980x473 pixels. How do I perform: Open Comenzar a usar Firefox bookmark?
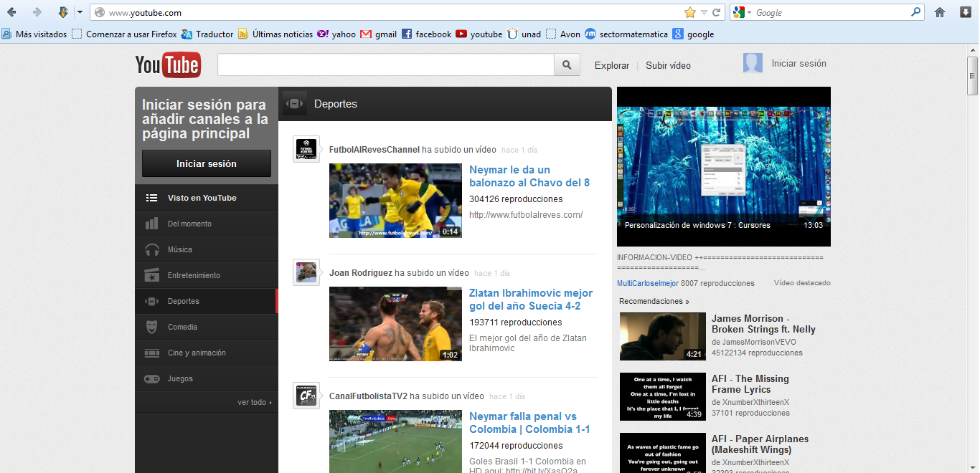tap(125, 34)
